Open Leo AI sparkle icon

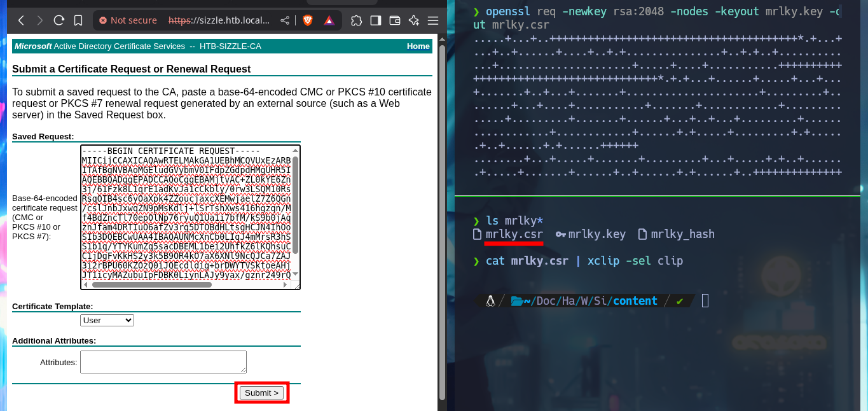[x=413, y=20]
